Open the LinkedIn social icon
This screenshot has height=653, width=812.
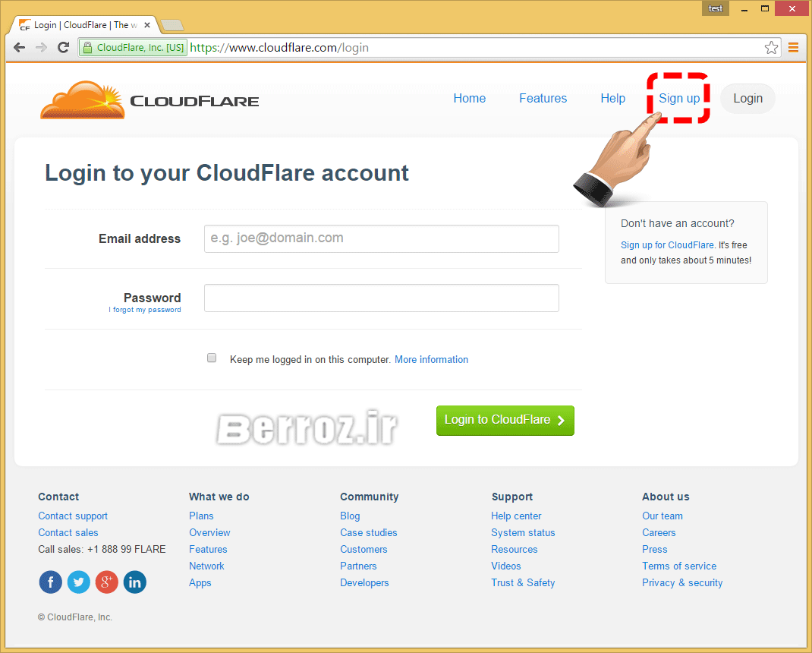134,582
